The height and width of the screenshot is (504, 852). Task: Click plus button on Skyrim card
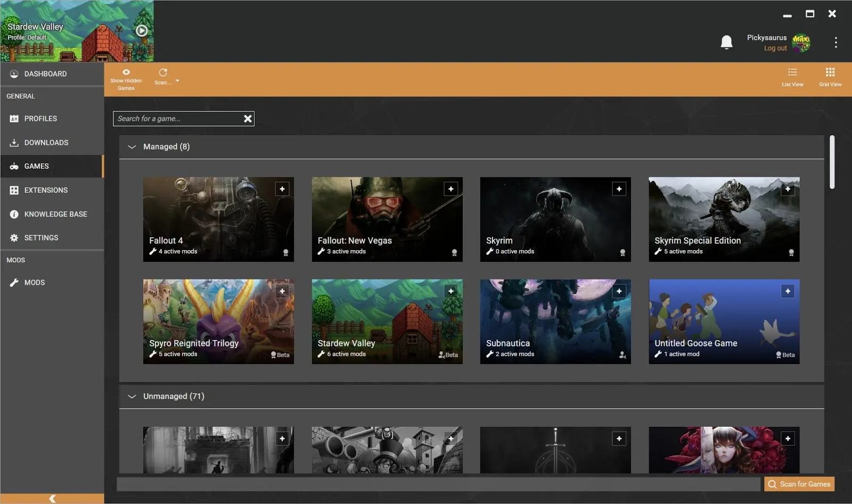point(619,189)
